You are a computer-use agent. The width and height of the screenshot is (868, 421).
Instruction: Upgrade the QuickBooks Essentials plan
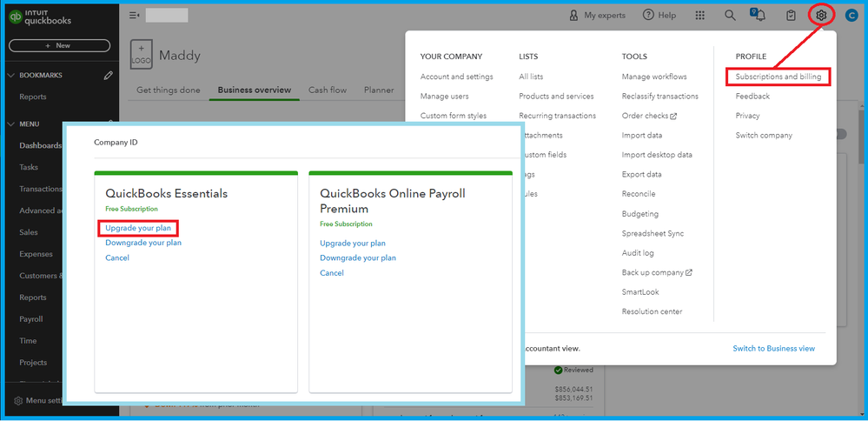[x=138, y=228]
